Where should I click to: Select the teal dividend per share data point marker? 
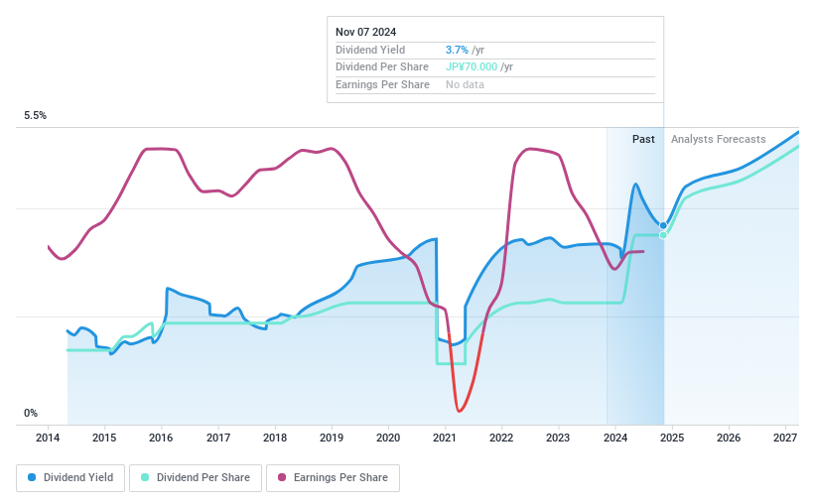663,235
